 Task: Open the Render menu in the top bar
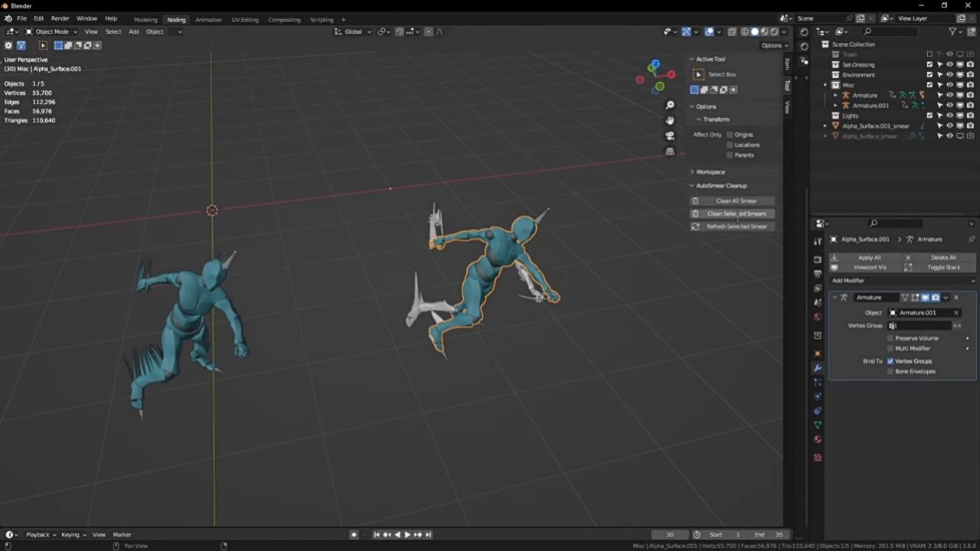60,18
